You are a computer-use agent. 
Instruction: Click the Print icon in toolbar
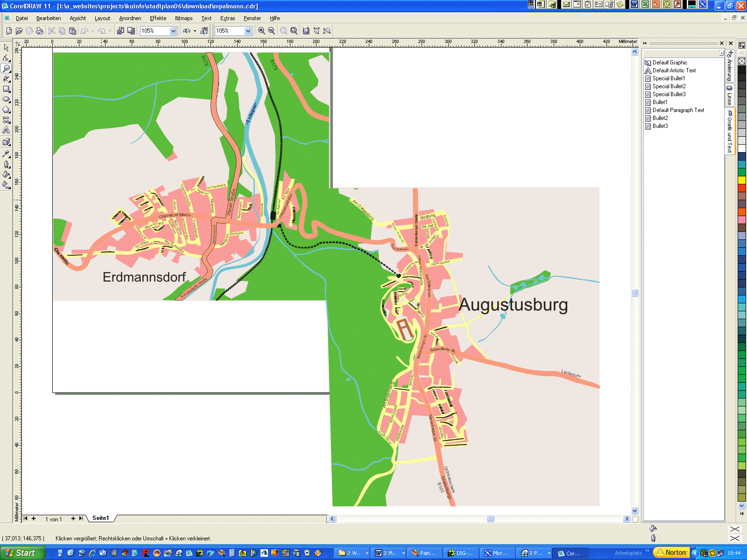click(x=40, y=31)
